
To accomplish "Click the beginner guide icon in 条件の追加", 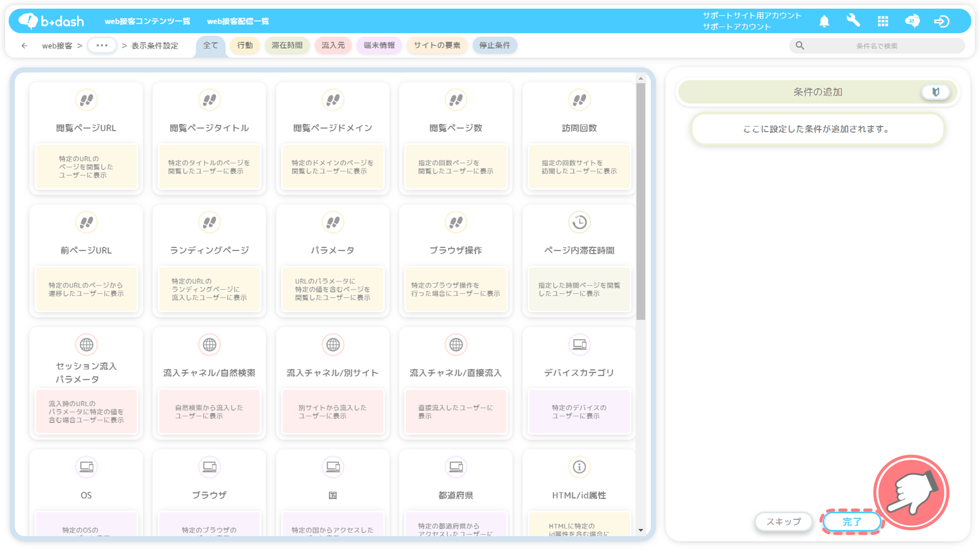I will [935, 92].
